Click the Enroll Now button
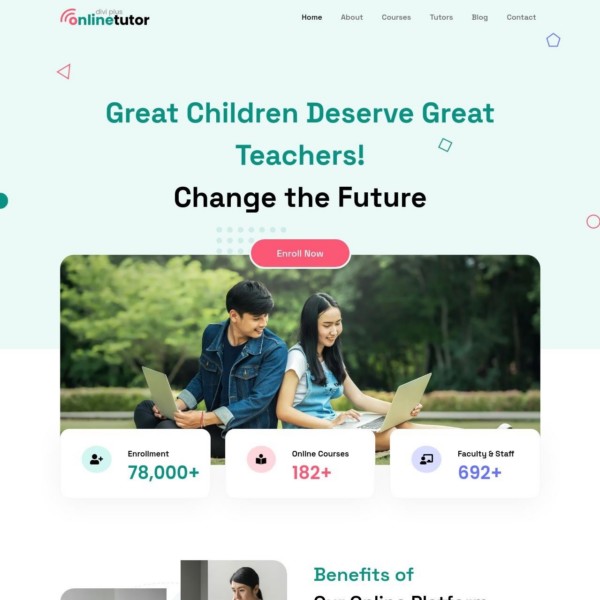600x600 pixels. click(x=300, y=253)
